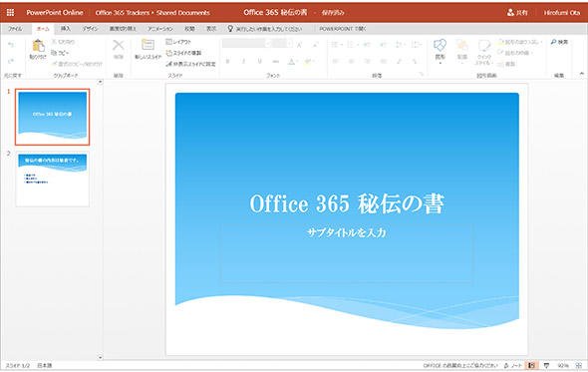Screen dimensions: 588x372
Task: Toggle fit-to-window icon beside the zoom percentage
Action: tap(579, 365)
